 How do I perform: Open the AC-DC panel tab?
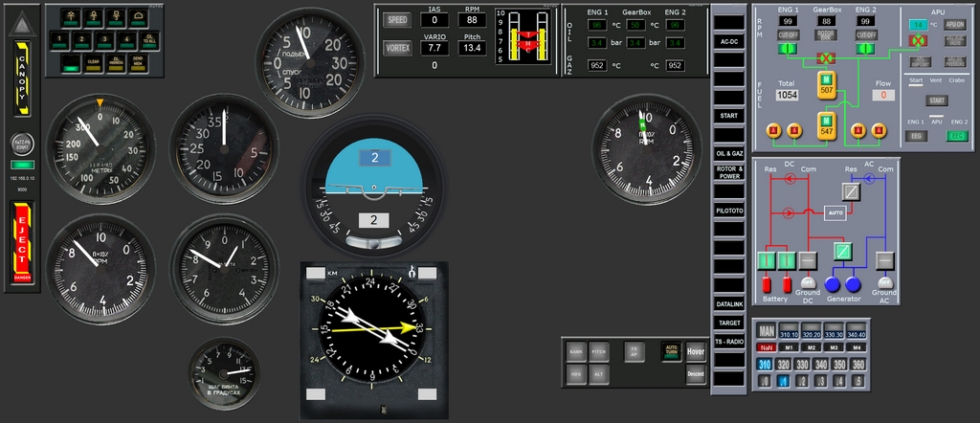729,42
